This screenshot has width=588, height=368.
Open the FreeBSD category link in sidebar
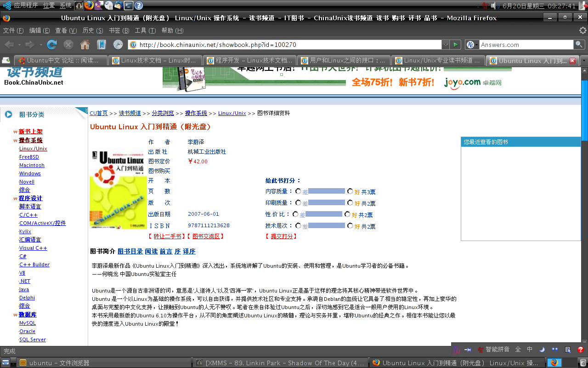[29, 157]
